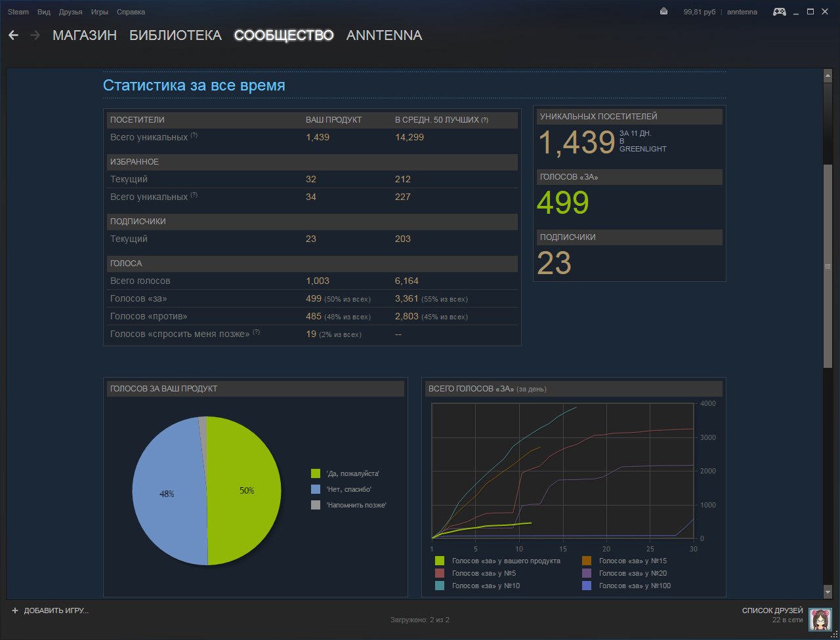This screenshot has width=840, height=640.
Task: Click help tooltip next to 'В средн. 50 лучших'
Action: pos(484,120)
